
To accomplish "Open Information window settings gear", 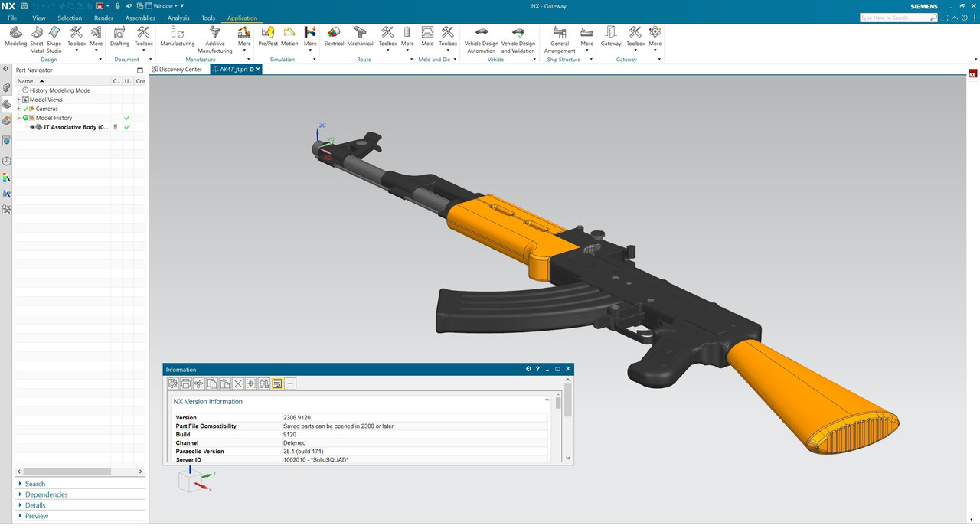I will (528, 369).
